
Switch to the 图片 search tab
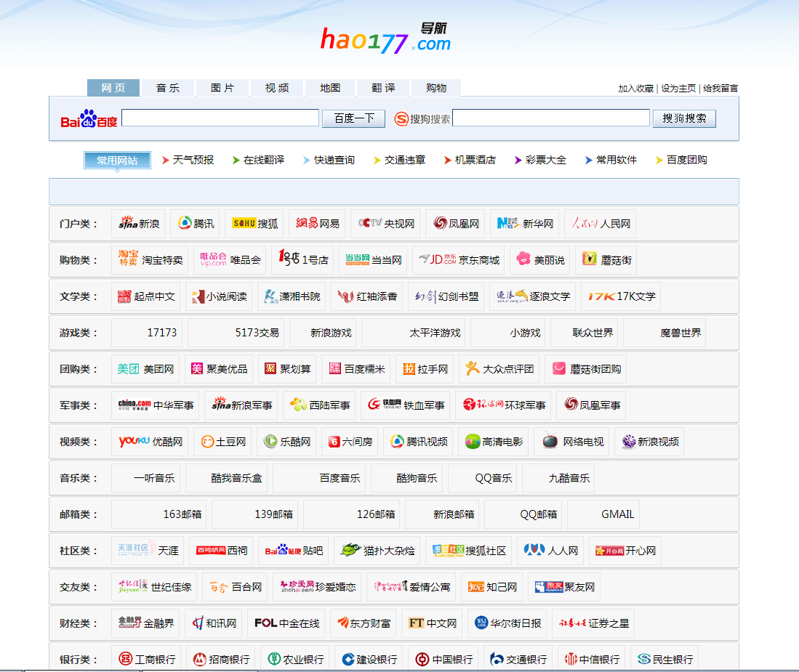coord(222,88)
